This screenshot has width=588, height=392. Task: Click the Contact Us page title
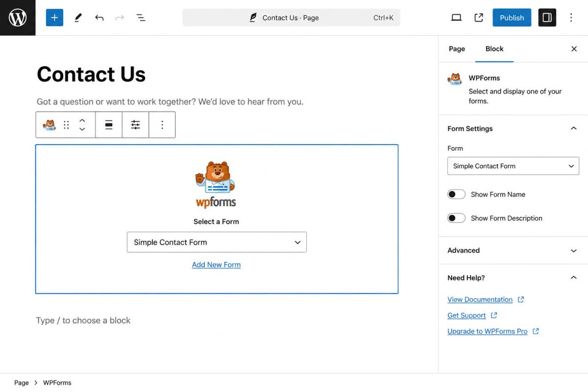point(91,74)
